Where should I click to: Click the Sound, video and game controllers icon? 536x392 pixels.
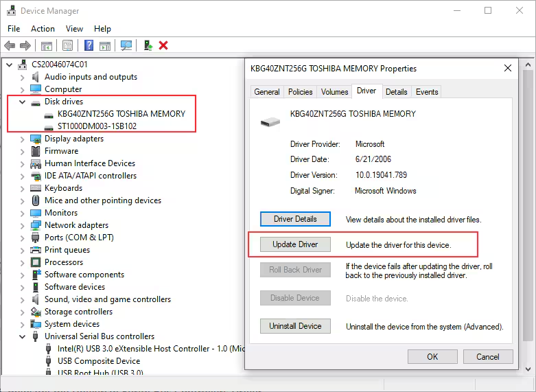pyautogui.click(x=35, y=299)
